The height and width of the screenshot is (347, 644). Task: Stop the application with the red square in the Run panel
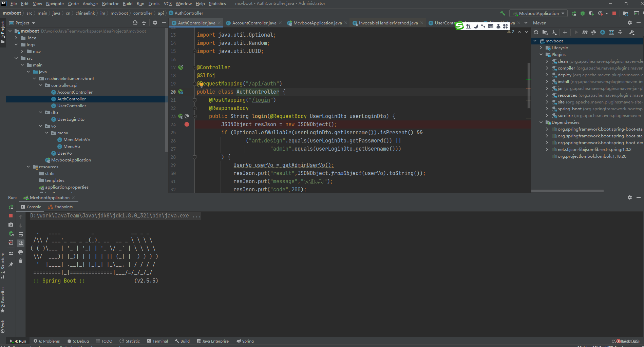pos(11,216)
